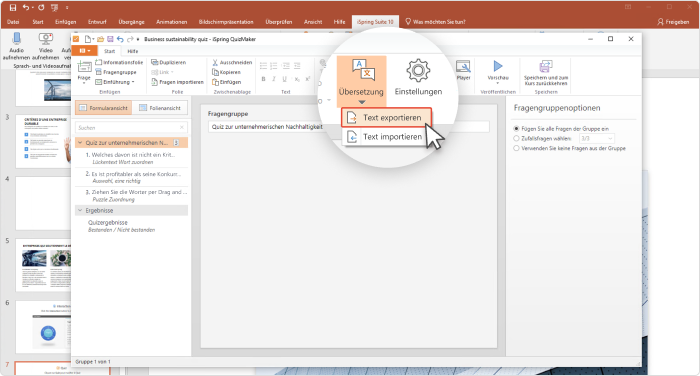This screenshot has height=376, width=700.
Task: Click the QuizMaker save icon
Action: [x=110, y=39]
